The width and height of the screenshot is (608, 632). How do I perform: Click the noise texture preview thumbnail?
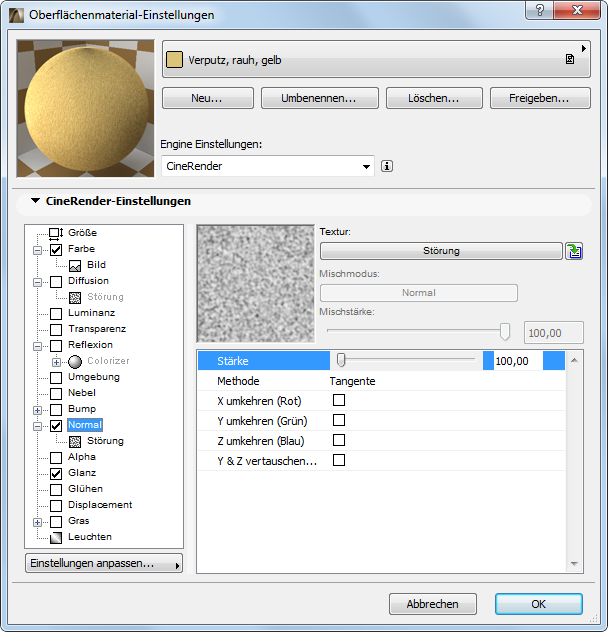pyautogui.click(x=256, y=284)
